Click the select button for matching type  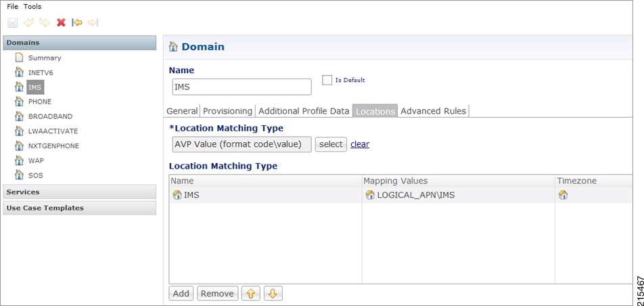[331, 144]
